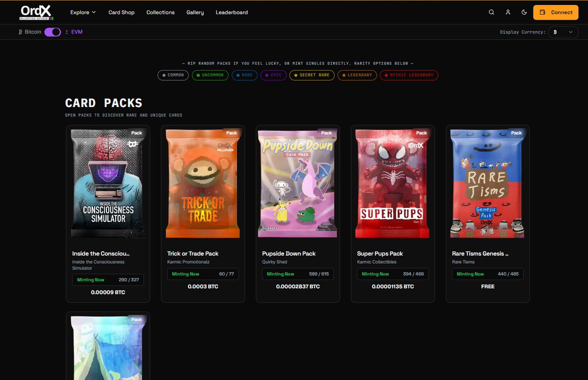The image size is (588, 380).
Task: Click the Pack badge on Trick or Trade
Action: pos(231,133)
